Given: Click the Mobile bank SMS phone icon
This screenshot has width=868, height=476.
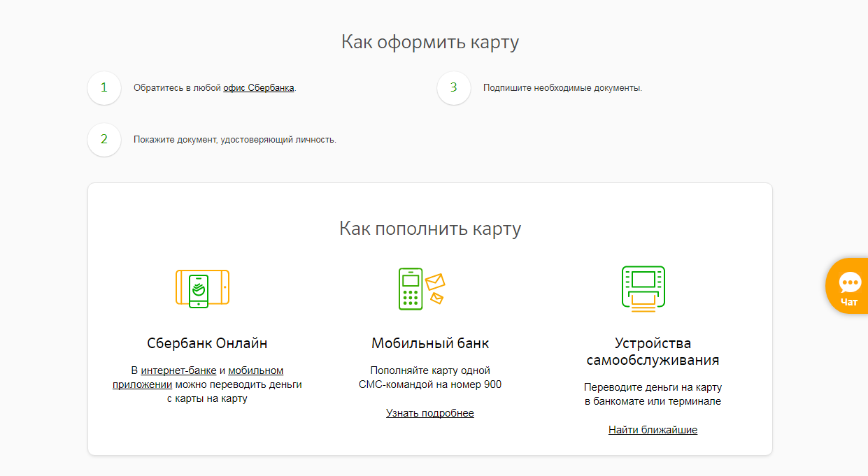Looking at the screenshot, I should coord(422,288).
